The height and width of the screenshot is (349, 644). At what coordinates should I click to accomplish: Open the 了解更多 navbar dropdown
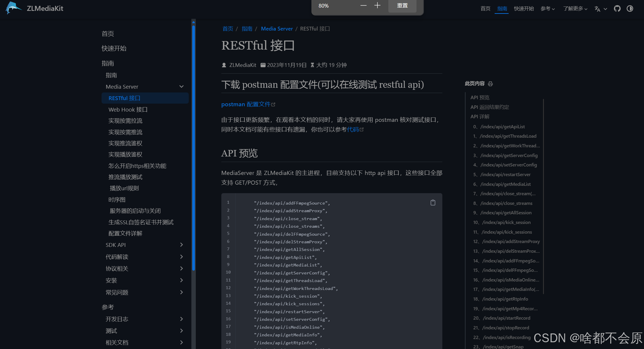(575, 9)
